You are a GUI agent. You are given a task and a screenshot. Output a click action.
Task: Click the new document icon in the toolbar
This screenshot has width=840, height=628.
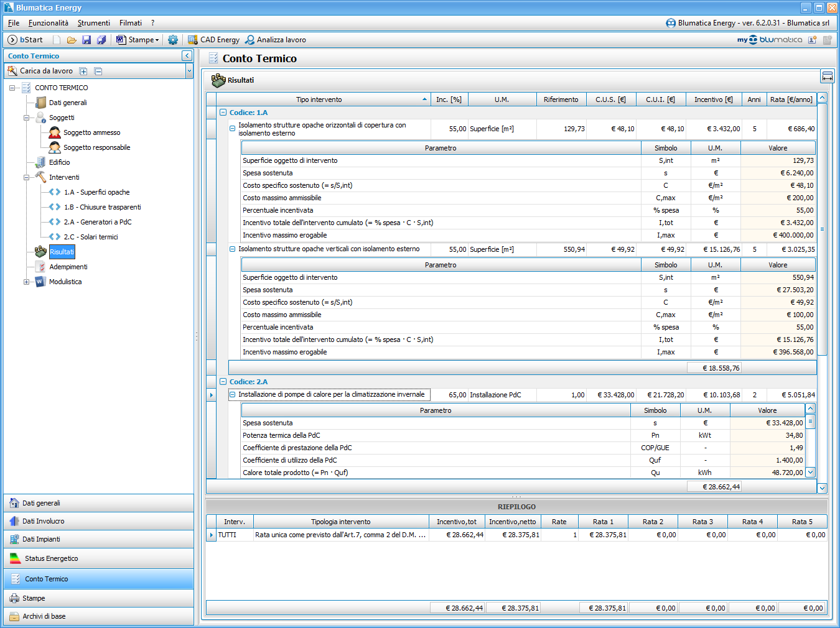[x=57, y=40]
